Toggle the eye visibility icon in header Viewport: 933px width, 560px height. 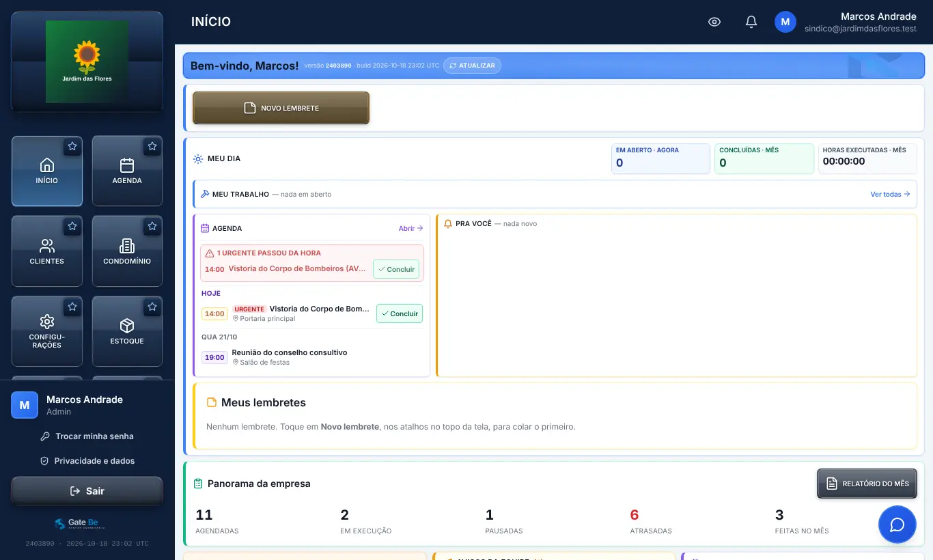(714, 22)
